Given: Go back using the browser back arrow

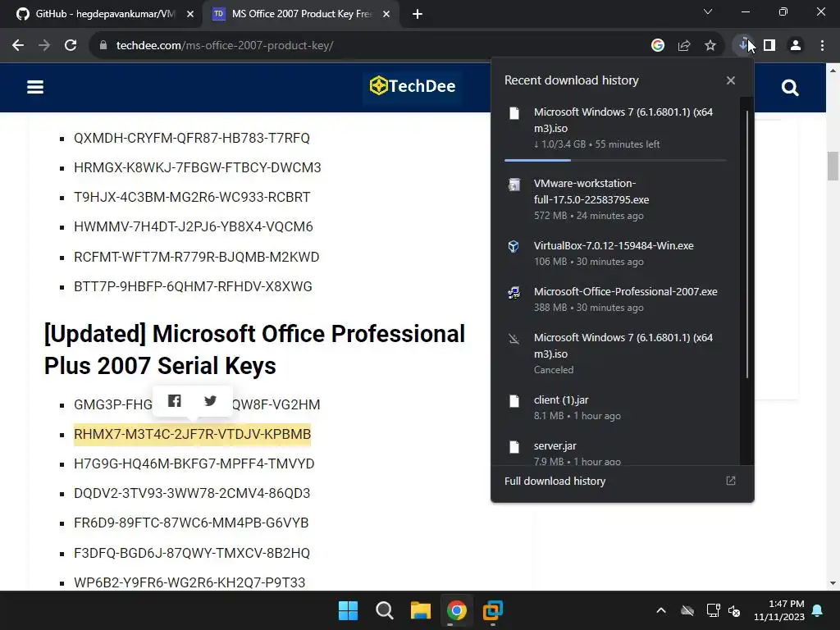Looking at the screenshot, I should point(18,46).
